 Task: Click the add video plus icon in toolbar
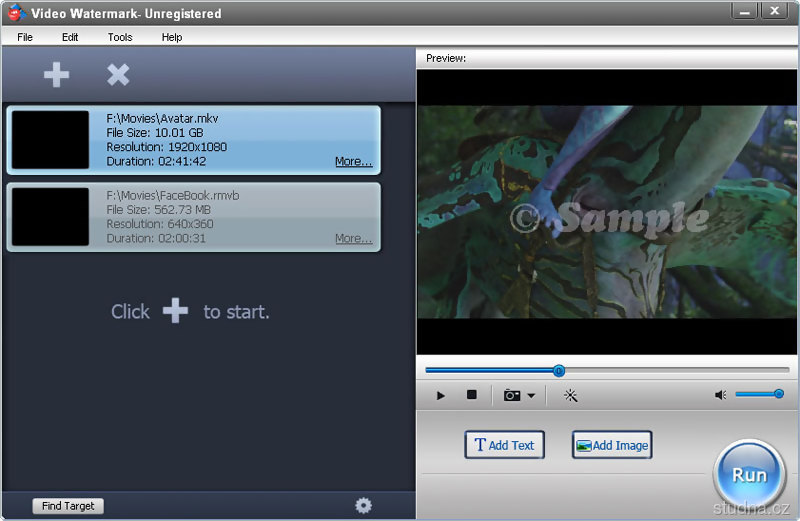click(56, 75)
